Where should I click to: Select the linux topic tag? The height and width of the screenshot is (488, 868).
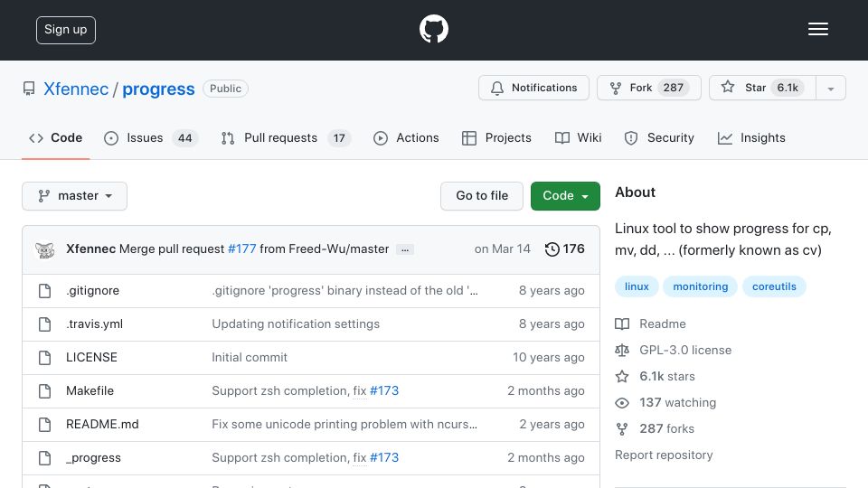637,286
